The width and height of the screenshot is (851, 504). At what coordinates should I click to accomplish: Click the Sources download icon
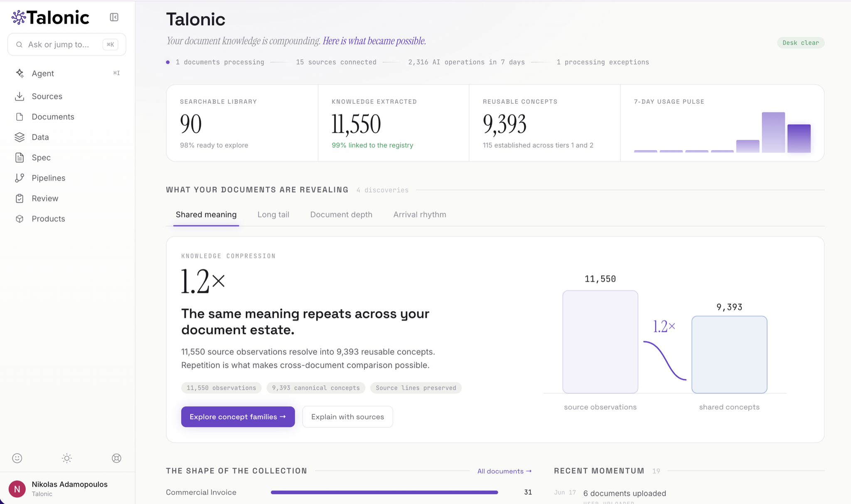[x=20, y=96]
